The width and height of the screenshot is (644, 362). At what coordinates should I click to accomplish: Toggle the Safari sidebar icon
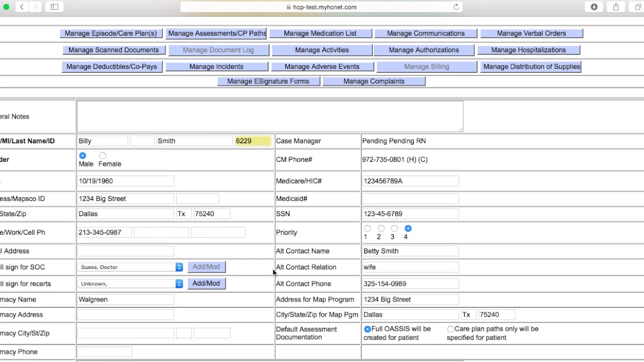point(54,7)
